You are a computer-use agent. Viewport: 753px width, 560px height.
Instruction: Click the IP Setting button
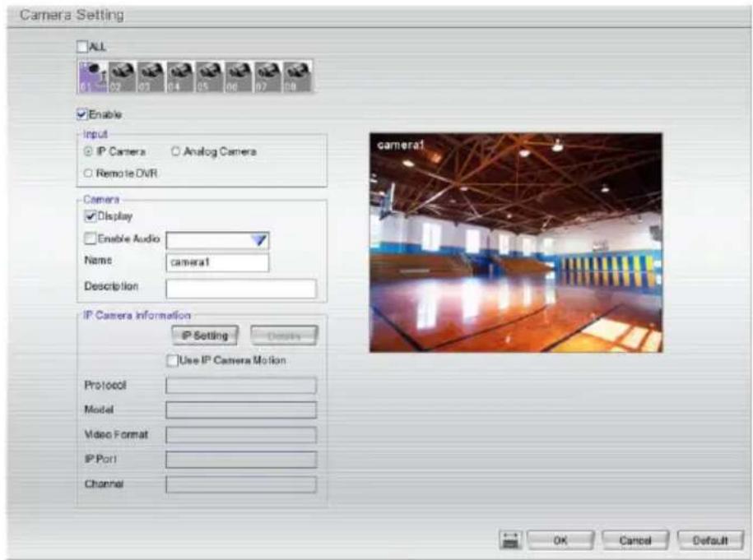205,336
